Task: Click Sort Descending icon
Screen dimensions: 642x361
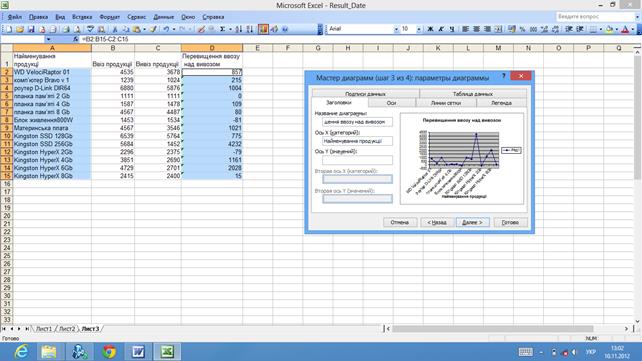Action: (250, 29)
